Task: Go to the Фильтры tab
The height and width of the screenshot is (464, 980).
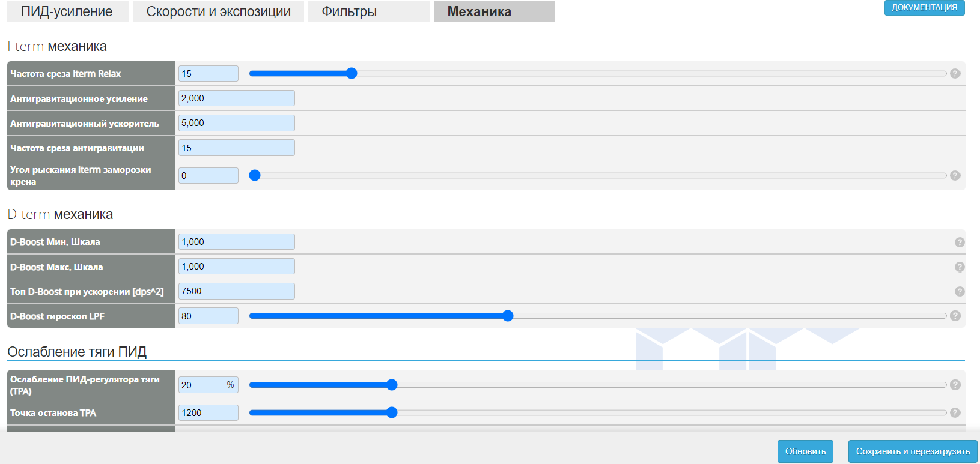Action: tap(349, 11)
